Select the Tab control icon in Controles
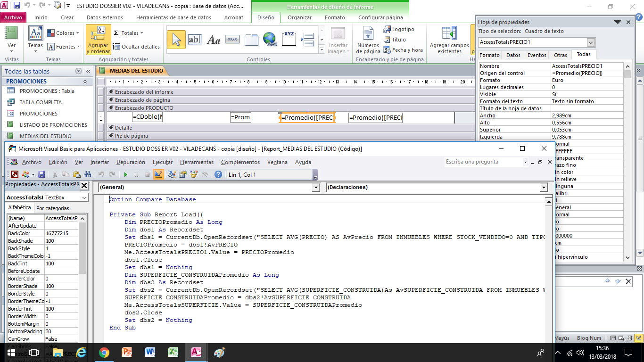The image size is (644, 362). [x=251, y=40]
